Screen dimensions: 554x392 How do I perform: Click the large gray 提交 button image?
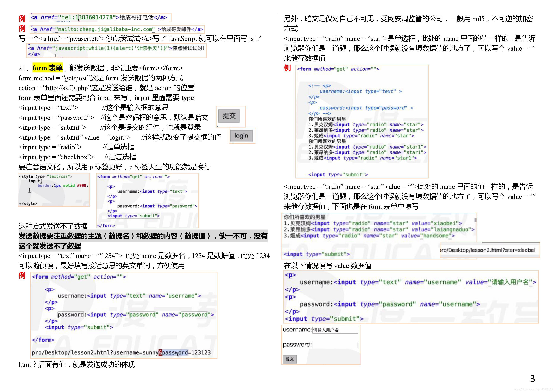coord(229,116)
